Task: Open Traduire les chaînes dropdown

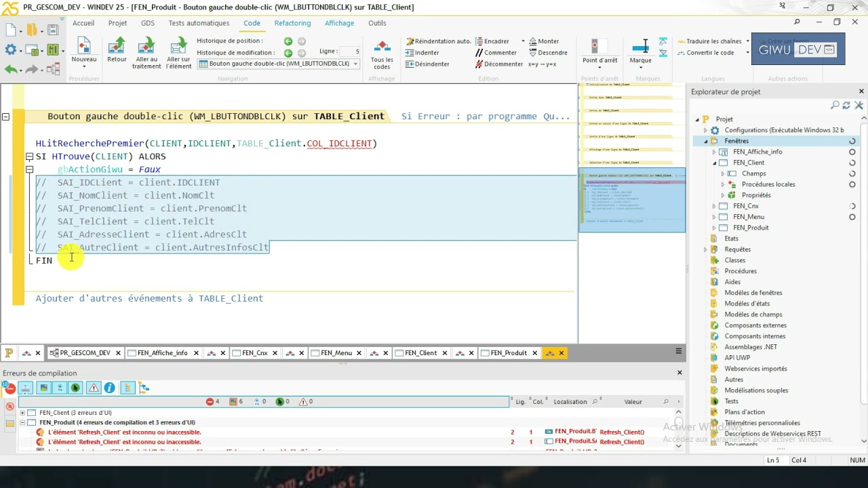Action: (747, 41)
